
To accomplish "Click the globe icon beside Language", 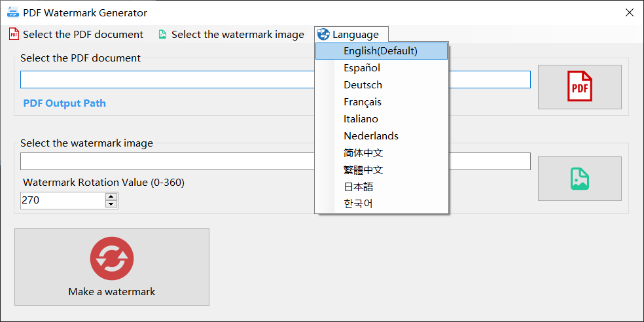I will coord(324,35).
